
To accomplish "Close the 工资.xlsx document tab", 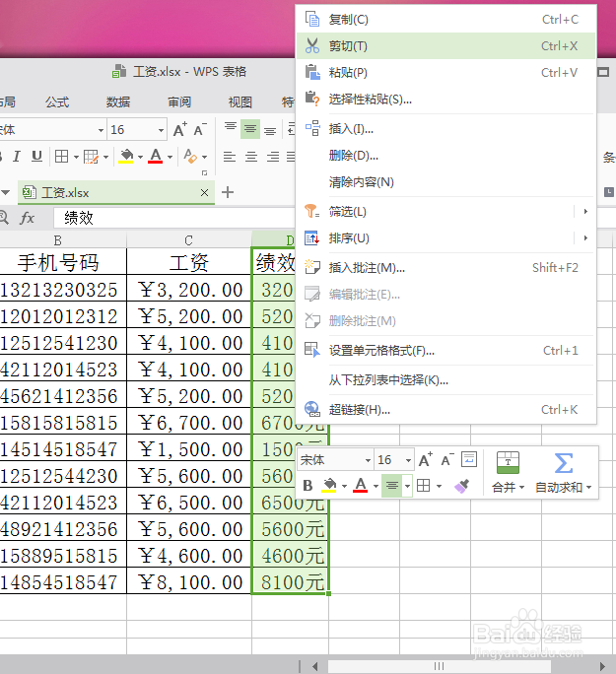I will [x=204, y=192].
